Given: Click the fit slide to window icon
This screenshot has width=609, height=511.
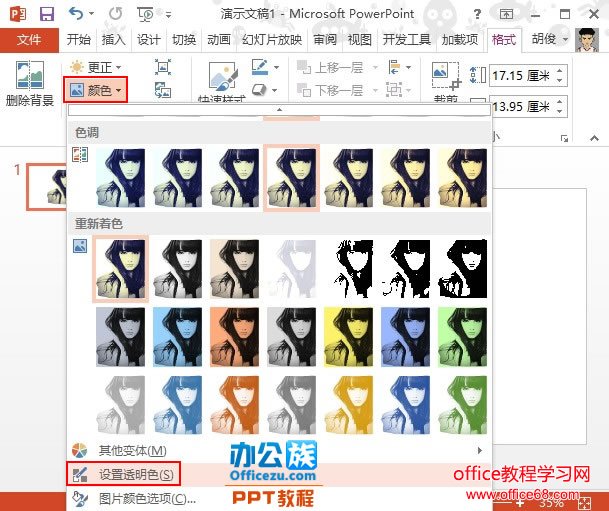Looking at the screenshot, I should point(584,503).
